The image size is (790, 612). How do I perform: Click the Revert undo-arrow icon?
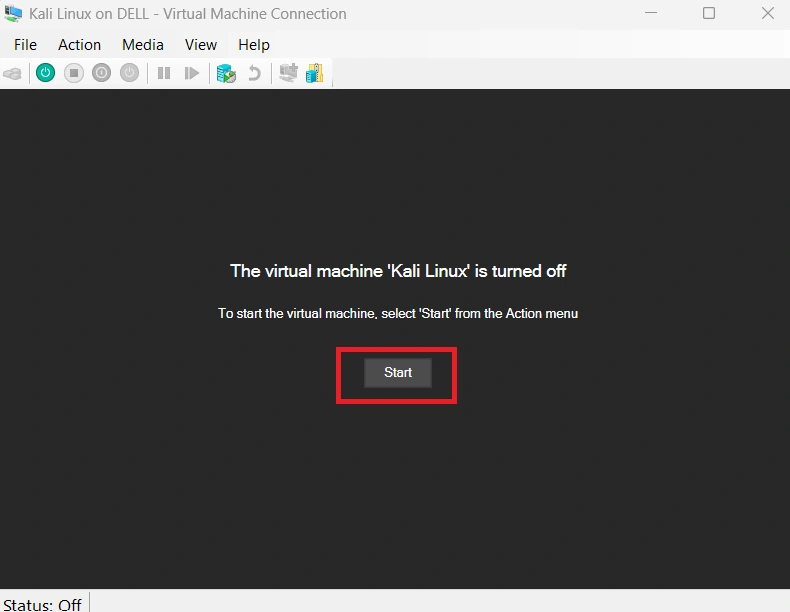click(x=254, y=74)
